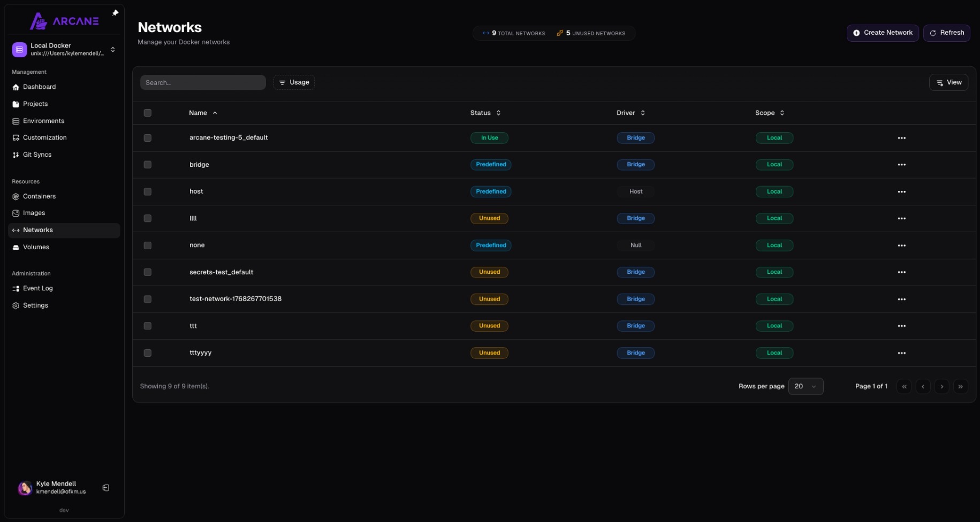Switch to Networks in the sidebar
980x522 pixels.
(x=37, y=230)
